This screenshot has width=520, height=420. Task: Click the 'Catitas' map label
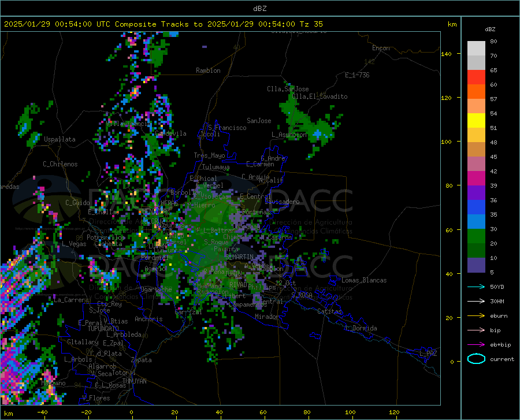329,311
